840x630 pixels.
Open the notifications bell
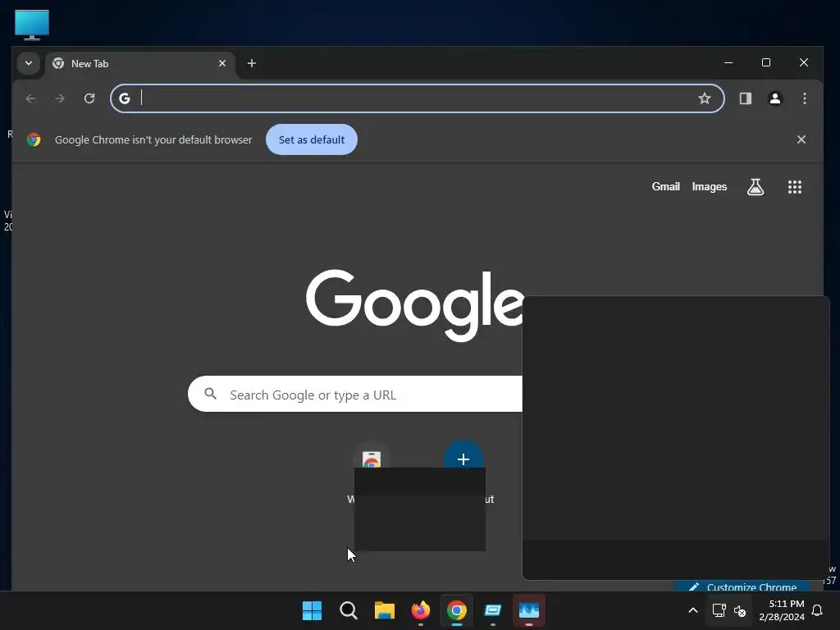[x=818, y=610]
